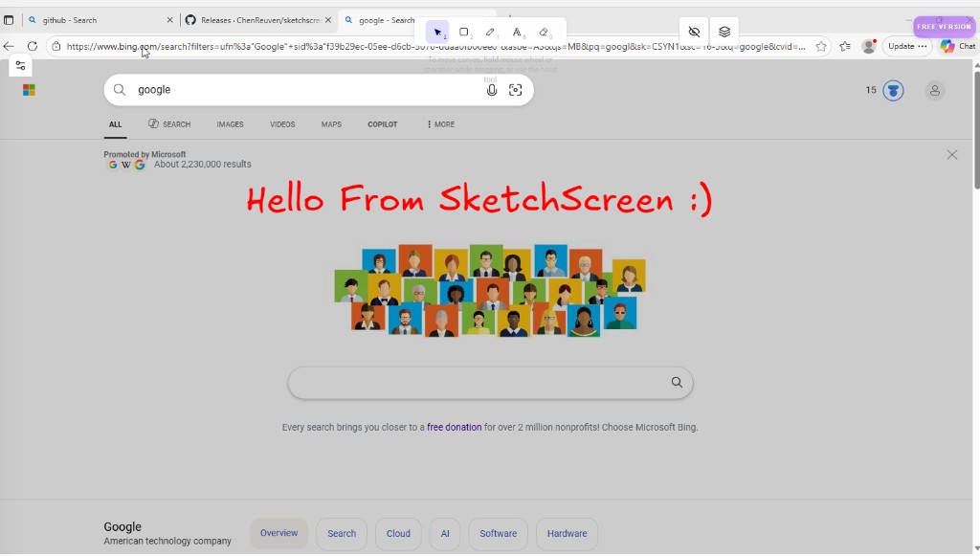Toggle the crossed-eye overlay visibility button

click(694, 32)
